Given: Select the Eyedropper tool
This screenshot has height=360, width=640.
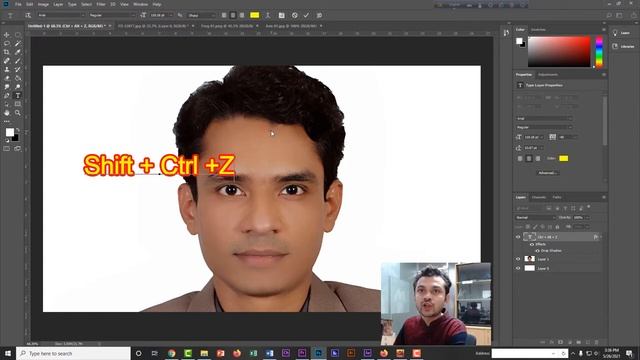Looking at the screenshot, I should click(18, 52).
